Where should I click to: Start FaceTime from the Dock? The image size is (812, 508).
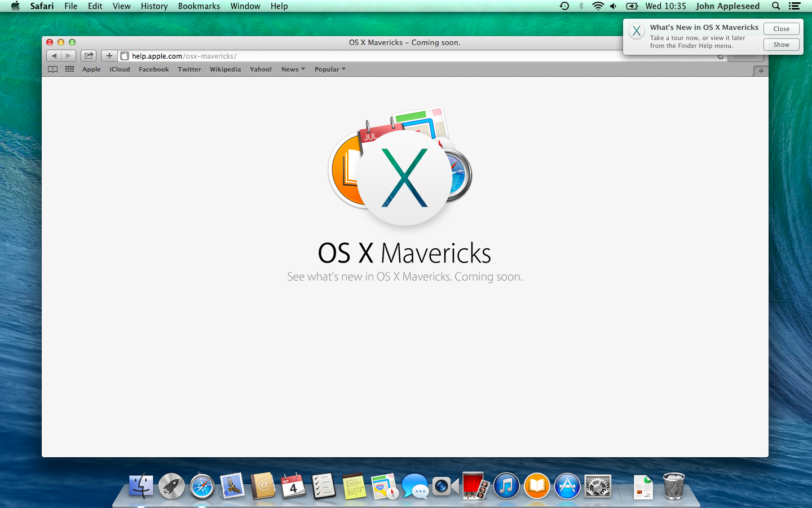pyautogui.click(x=445, y=486)
